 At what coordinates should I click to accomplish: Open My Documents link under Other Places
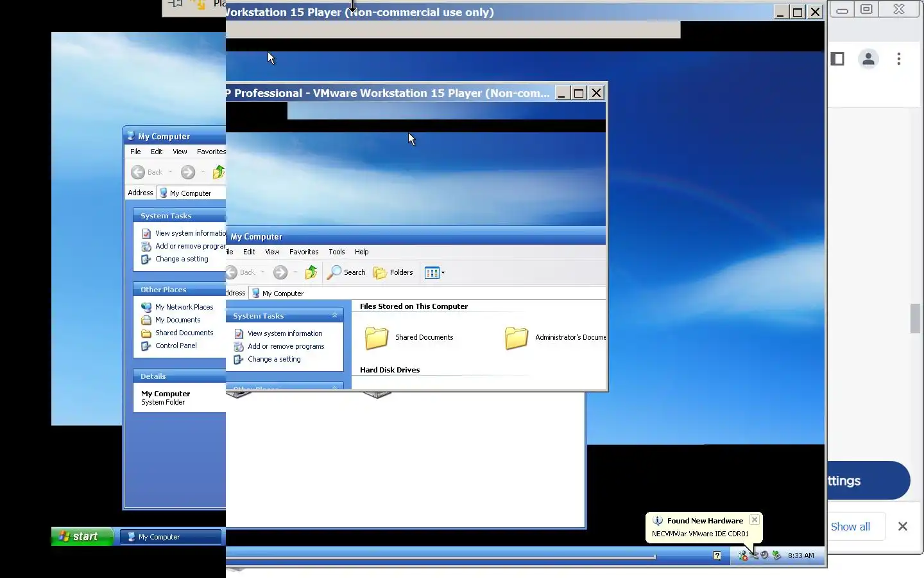point(178,320)
